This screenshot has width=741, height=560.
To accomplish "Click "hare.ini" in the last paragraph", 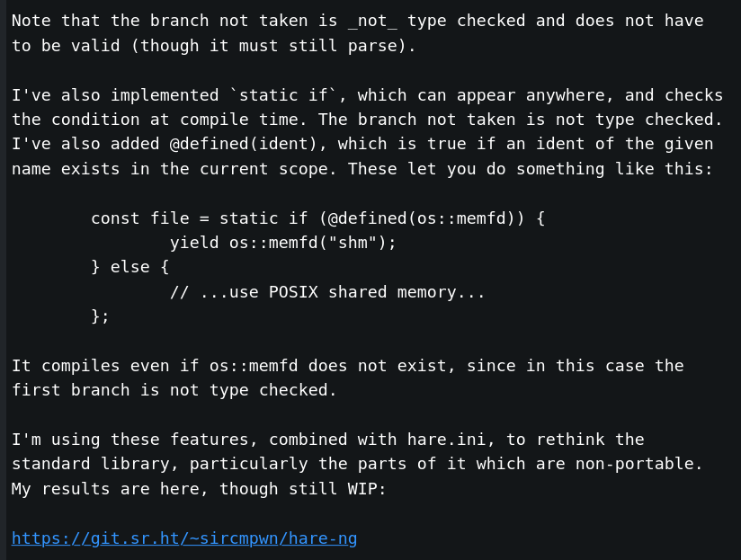I will 447,440.
